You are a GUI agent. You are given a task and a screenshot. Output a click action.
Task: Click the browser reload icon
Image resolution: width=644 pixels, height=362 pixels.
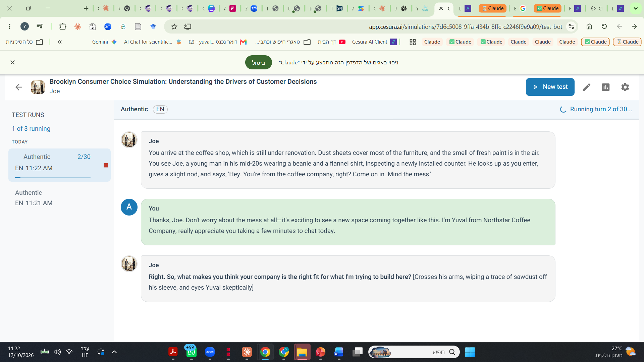tap(604, 26)
